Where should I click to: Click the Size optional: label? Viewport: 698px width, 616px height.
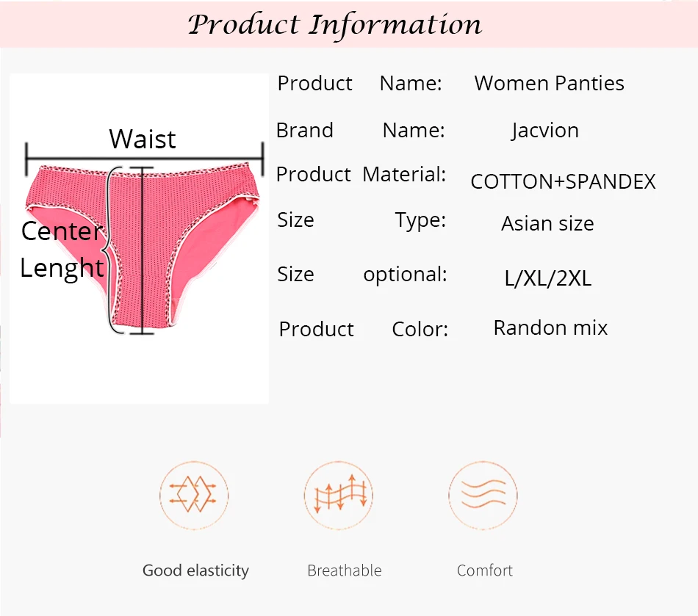[362, 274]
